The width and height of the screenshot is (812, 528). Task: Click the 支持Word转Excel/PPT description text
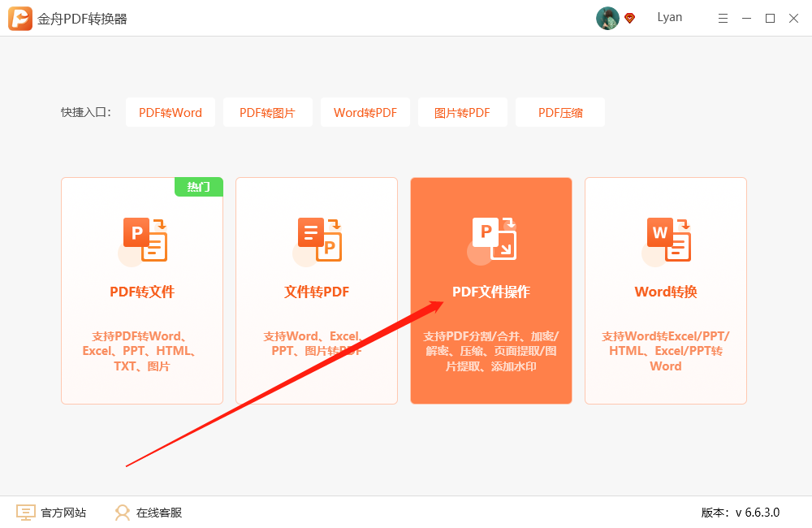click(x=666, y=351)
